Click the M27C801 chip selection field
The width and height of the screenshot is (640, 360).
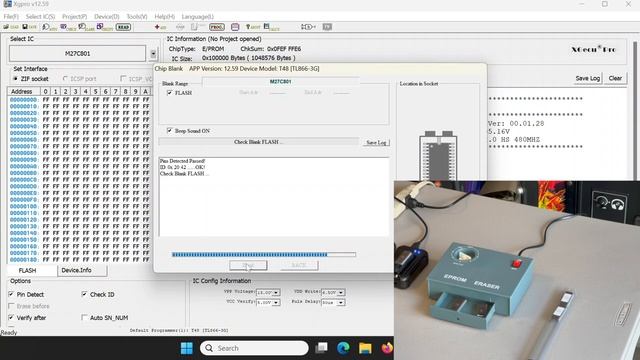pos(78,53)
